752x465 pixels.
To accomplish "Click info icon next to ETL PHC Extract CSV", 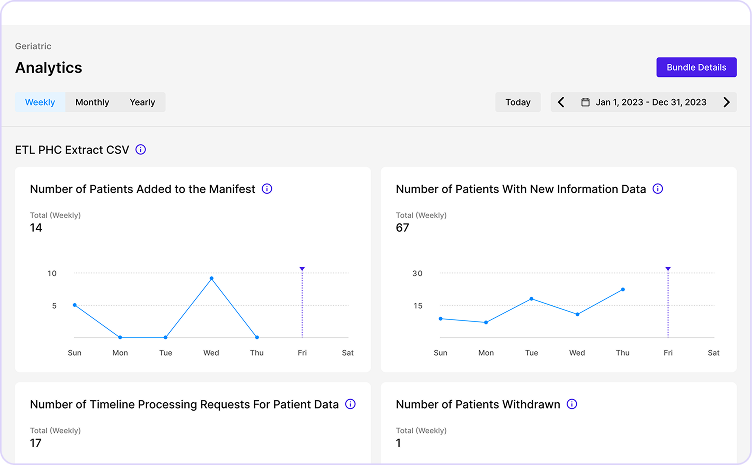I will (141, 150).
